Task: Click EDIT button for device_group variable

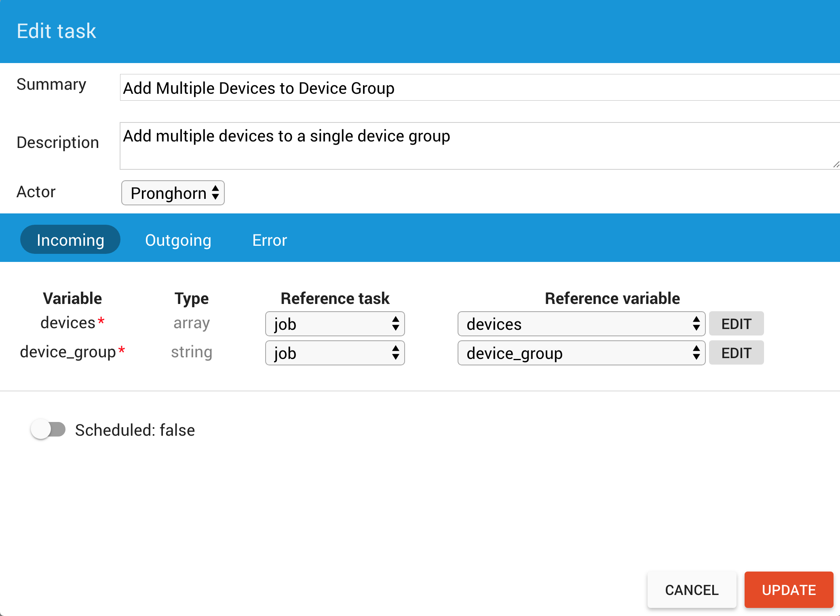Action: [736, 353]
